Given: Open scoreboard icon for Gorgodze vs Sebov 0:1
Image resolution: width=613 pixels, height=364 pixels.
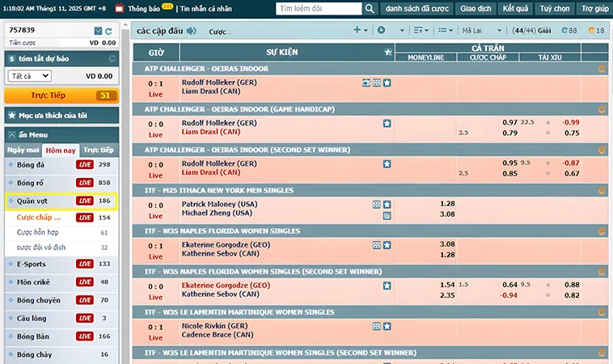Looking at the screenshot, I should click(x=377, y=245).
